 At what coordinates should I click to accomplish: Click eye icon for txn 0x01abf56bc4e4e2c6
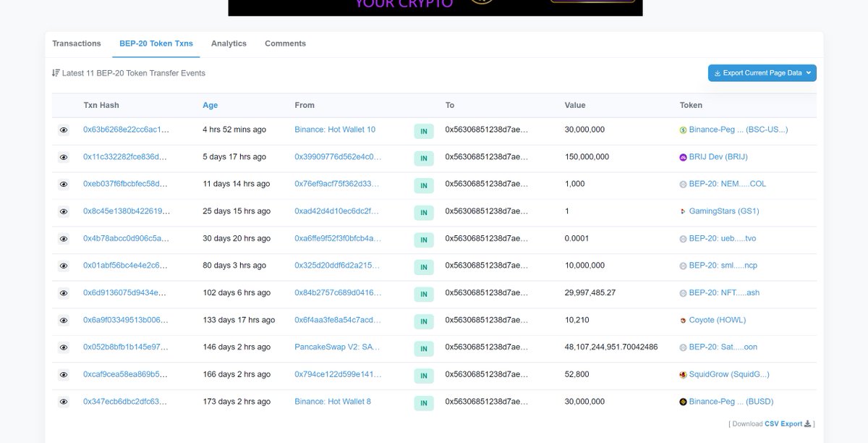tap(64, 266)
